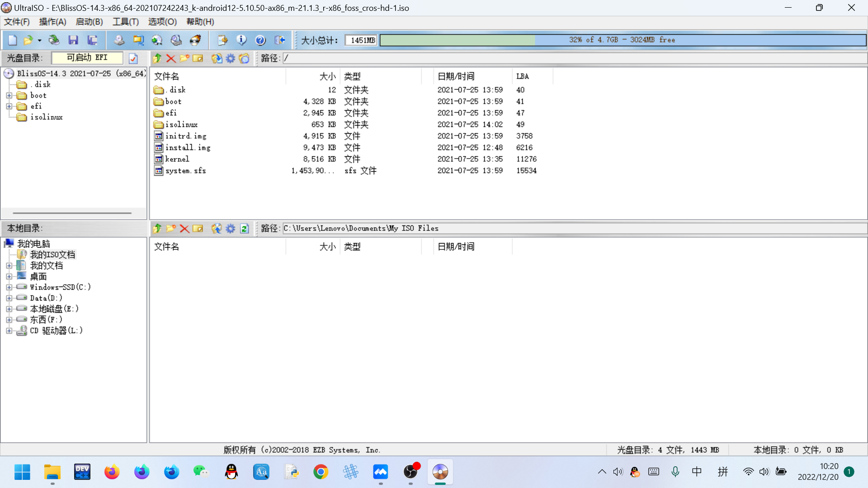Viewport: 868px width, 488px height.
Task: Expand 我的文档 in local tree
Action: click(9, 266)
